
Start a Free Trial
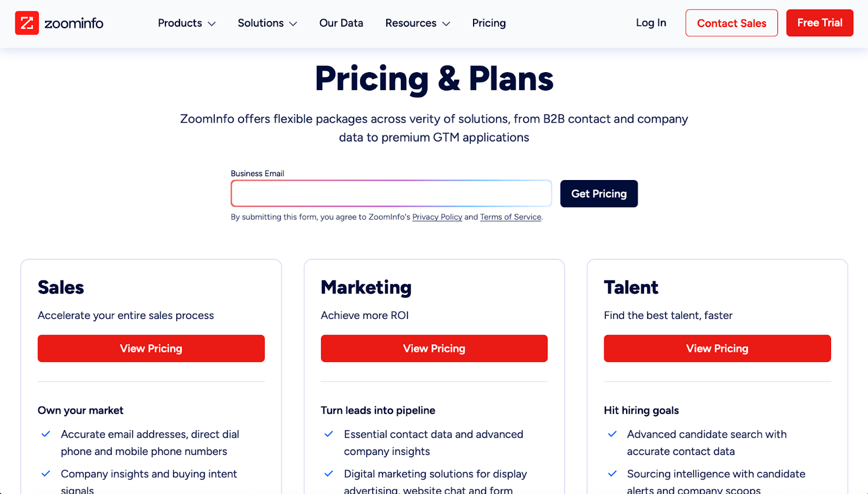click(x=819, y=23)
